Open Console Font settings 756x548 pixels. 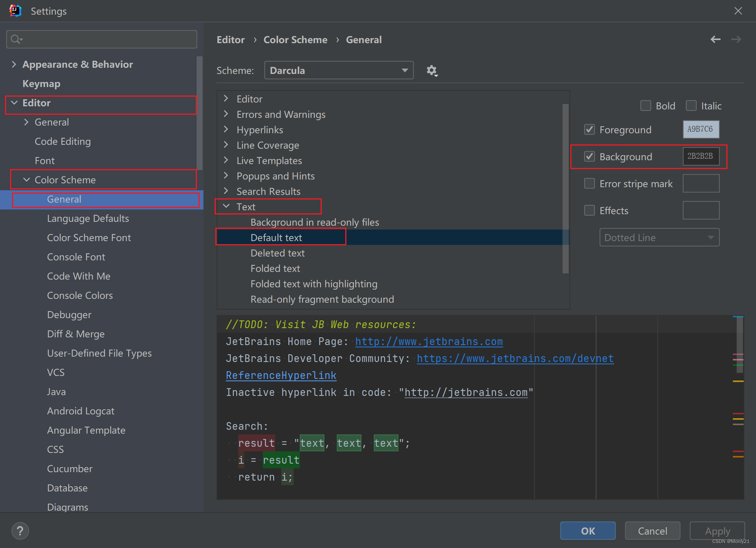click(76, 257)
